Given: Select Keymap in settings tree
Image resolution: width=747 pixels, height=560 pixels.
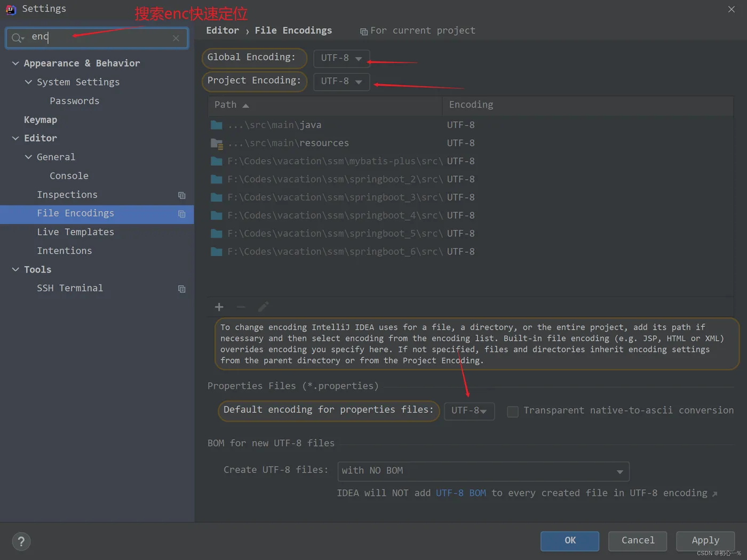Looking at the screenshot, I should click(x=41, y=120).
